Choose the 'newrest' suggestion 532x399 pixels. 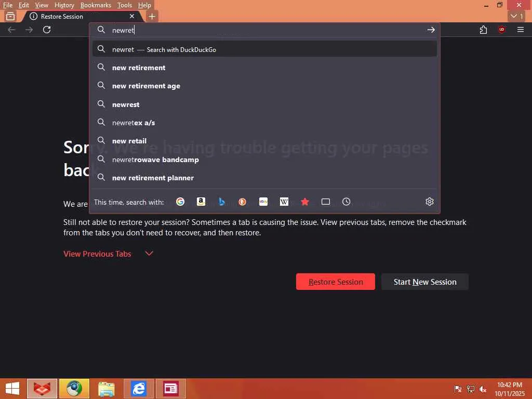264,104
